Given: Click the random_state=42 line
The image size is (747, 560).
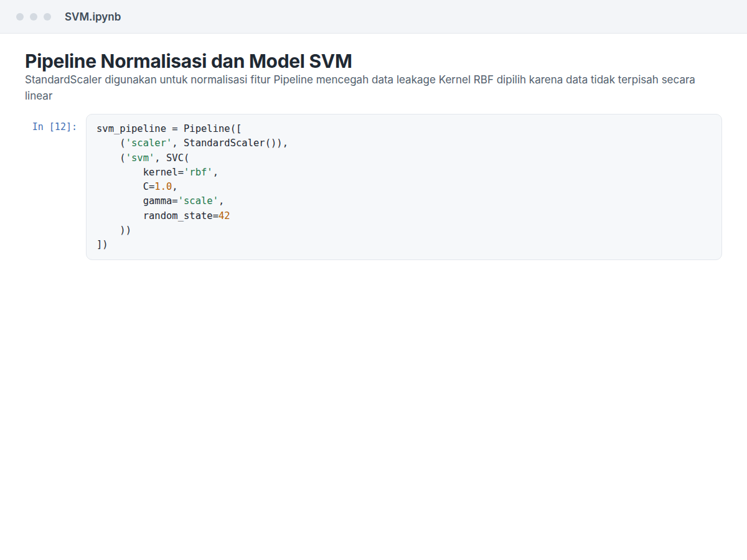Looking at the screenshot, I should point(186,216).
